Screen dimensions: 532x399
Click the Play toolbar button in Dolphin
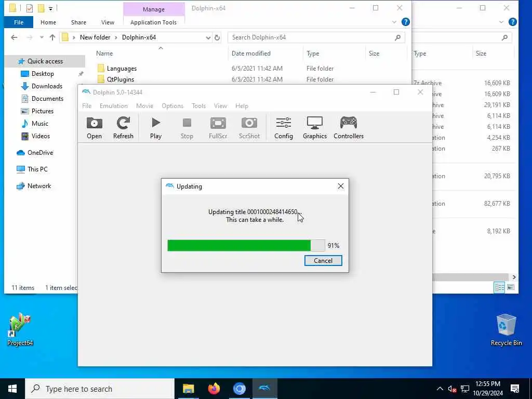156,128
